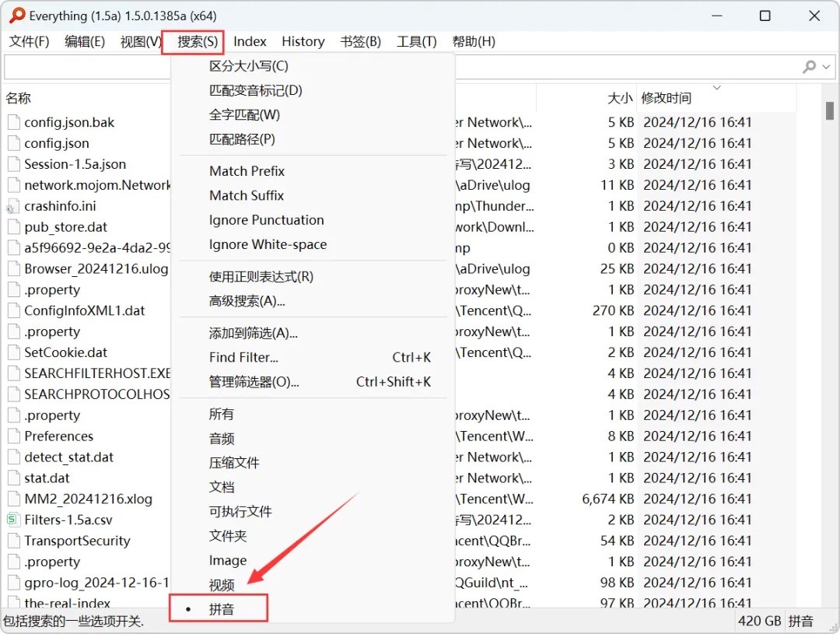This screenshot has height=634, width=840.
Task: Select the detect_stat.dat file row
Action: [x=69, y=457]
